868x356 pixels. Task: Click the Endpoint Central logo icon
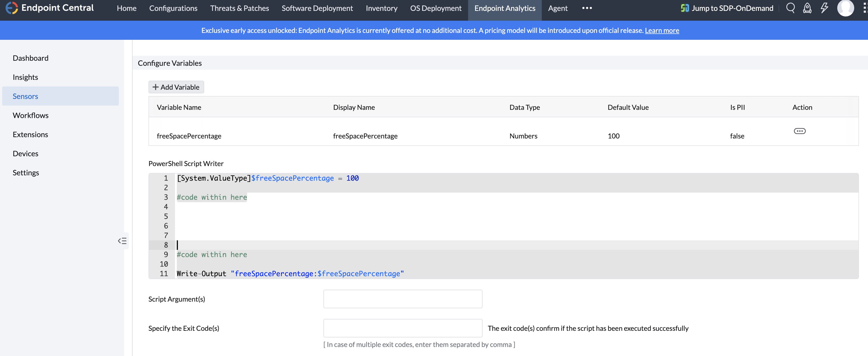tap(11, 8)
